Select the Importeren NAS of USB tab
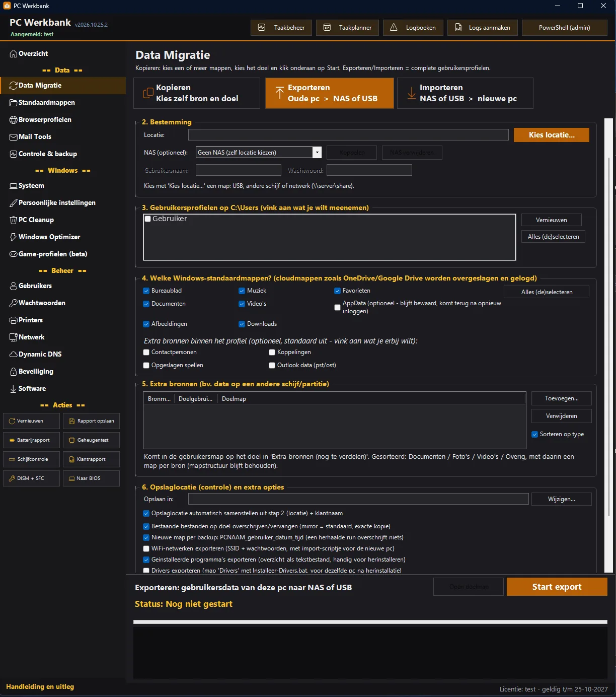The width and height of the screenshot is (616, 697). 465,93
